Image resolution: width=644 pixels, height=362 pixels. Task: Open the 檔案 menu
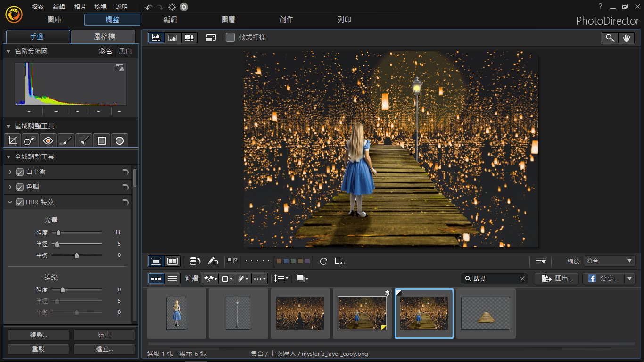[38, 7]
